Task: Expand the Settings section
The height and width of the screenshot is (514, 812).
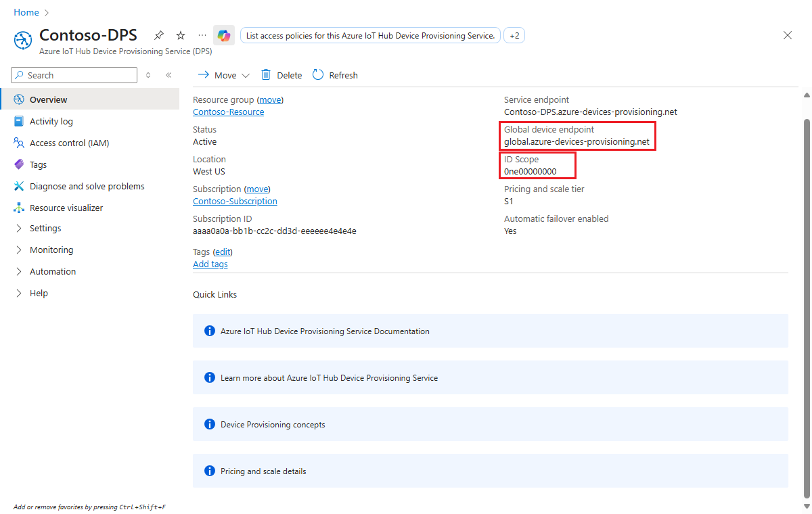Action: (45, 228)
